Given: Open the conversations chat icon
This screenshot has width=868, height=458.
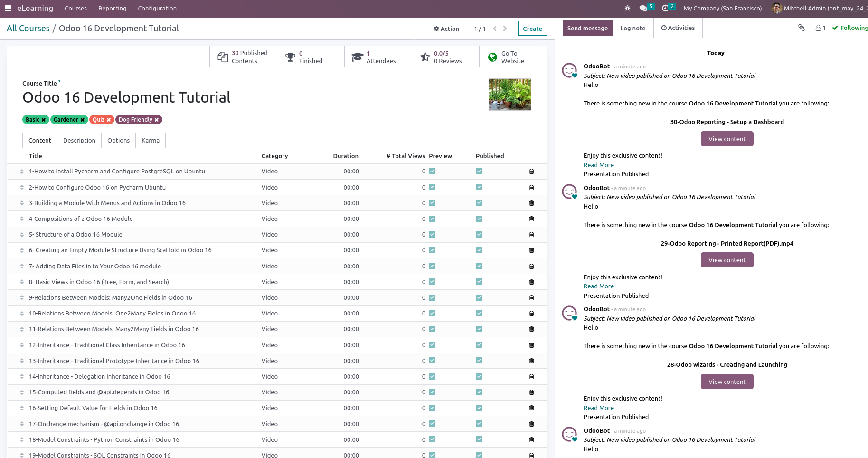Looking at the screenshot, I should [x=643, y=8].
